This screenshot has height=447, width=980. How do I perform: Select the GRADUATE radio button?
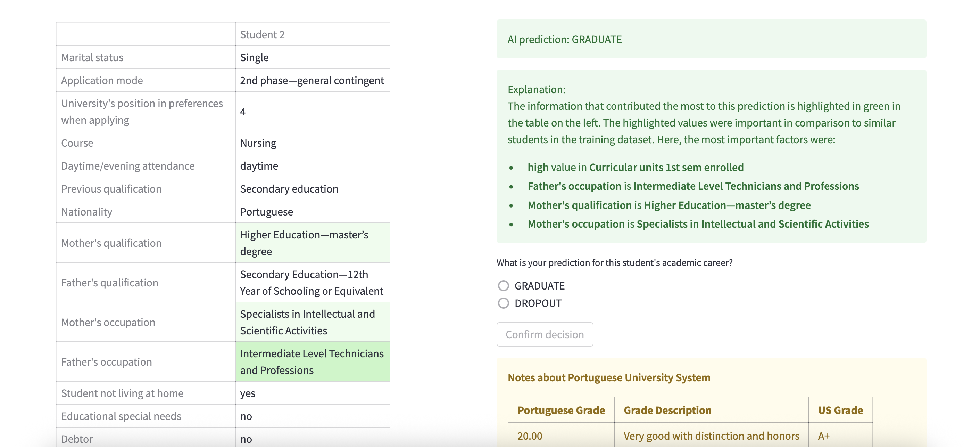[503, 286]
